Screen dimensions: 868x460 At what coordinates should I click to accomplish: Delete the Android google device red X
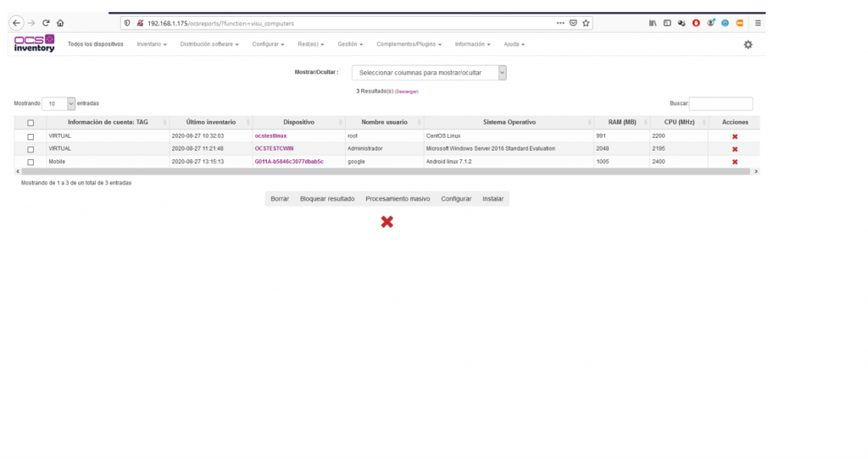(735, 162)
